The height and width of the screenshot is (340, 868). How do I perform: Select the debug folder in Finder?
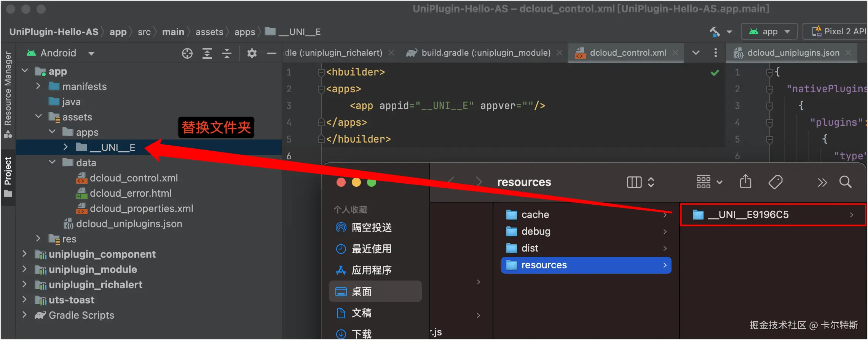tap(586, 231)
